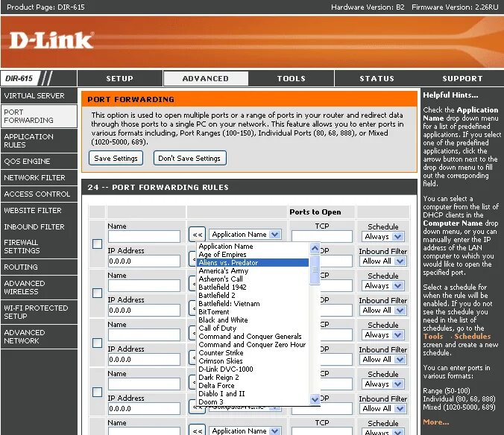Open the Virtual Server page

[39, 95]
